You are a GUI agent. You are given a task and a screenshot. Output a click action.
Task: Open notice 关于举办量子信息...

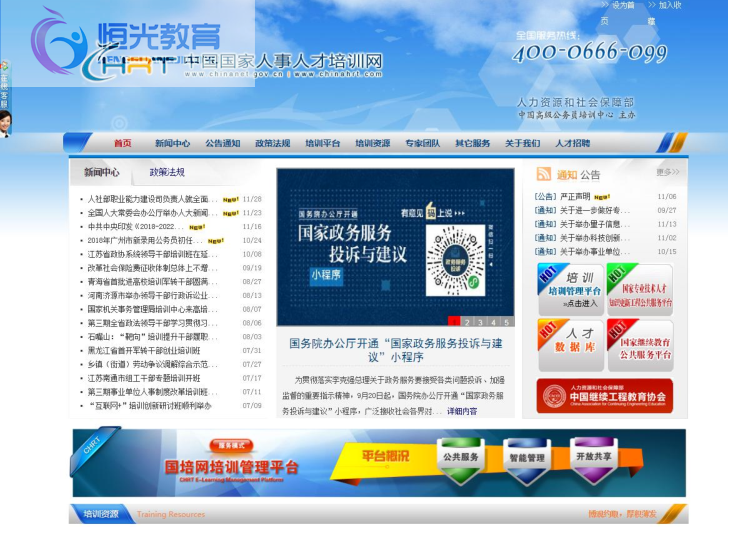595,225
